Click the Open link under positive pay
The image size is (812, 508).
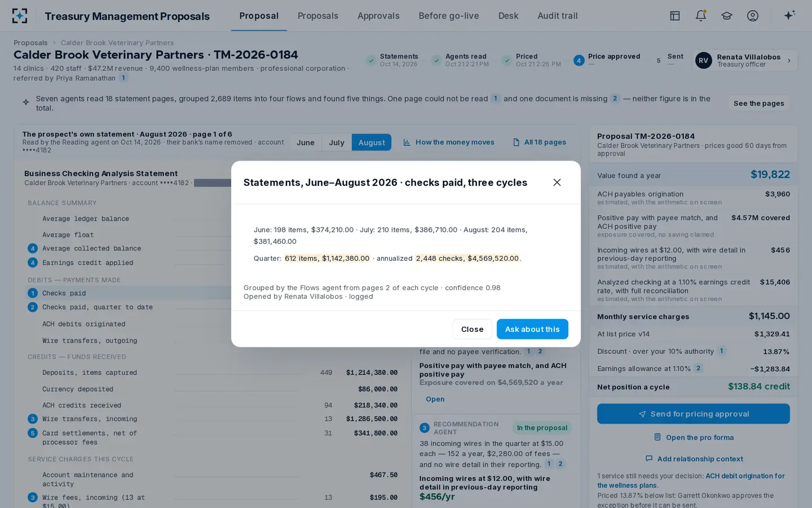tap(435, 399)
